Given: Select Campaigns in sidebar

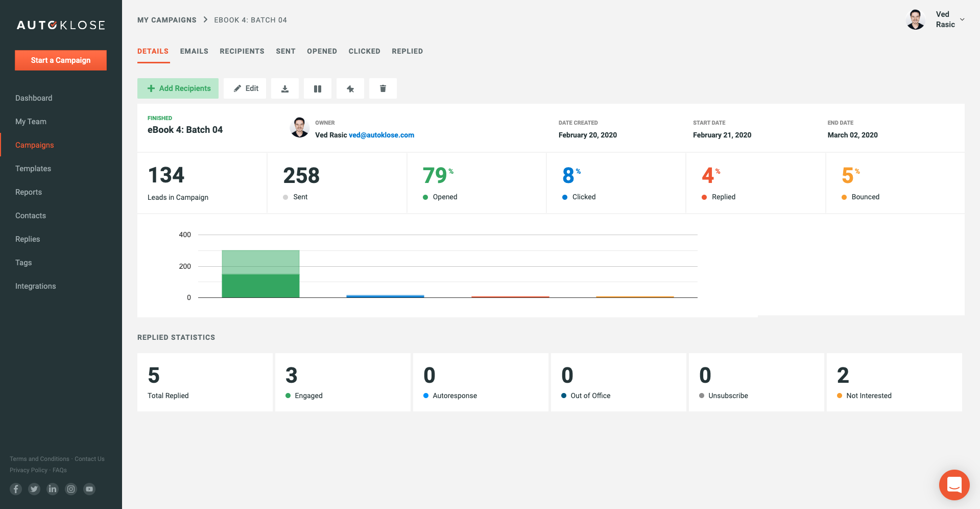Looking at the screenshot, I should [x=34, y=145].
